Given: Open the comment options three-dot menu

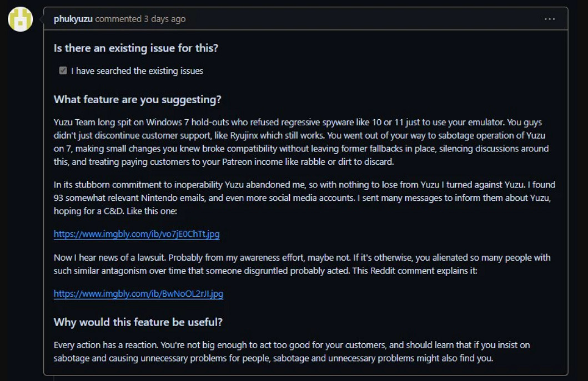Looking at the screenshot, I should 550,19.
